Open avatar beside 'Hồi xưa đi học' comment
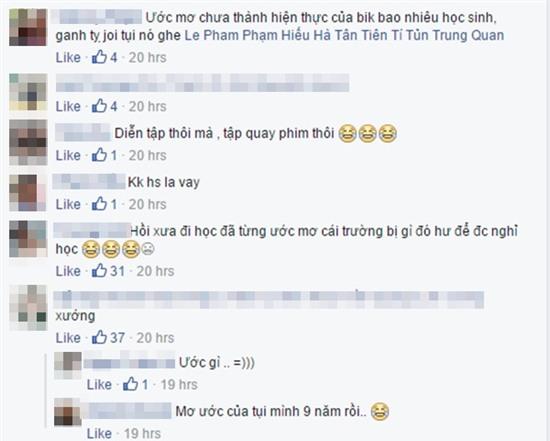This screenshot has width=550, height=441. (28, 239)
